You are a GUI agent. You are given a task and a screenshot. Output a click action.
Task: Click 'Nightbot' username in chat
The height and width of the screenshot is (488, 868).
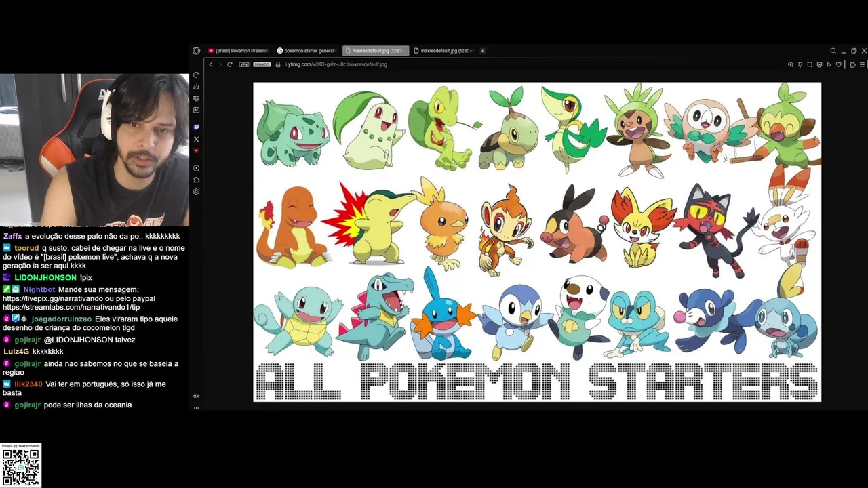(x=39, y=289)
